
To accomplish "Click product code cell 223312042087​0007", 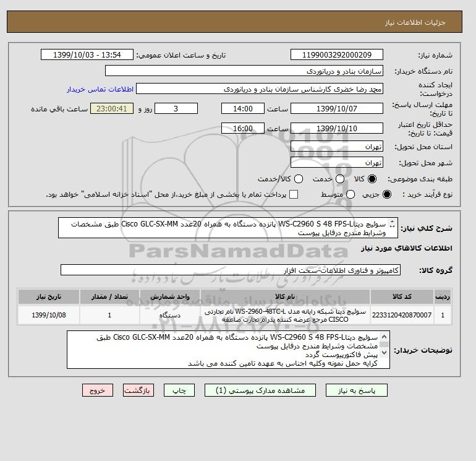I will [402, 315].
